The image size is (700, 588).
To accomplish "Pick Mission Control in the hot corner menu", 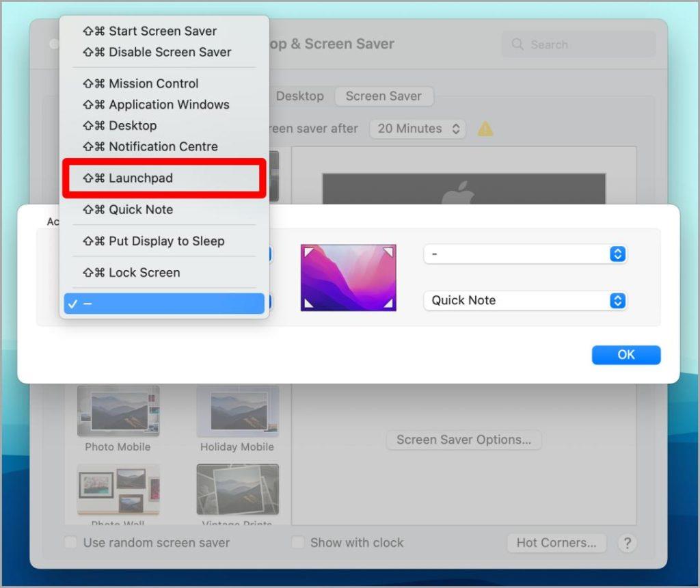I will coord(164,83).
